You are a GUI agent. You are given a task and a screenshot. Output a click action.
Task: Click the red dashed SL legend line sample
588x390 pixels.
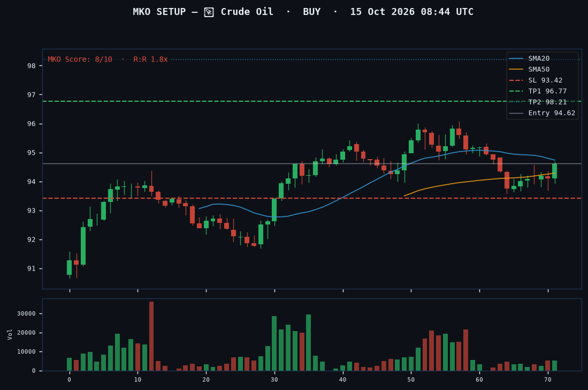click(516, 80)
